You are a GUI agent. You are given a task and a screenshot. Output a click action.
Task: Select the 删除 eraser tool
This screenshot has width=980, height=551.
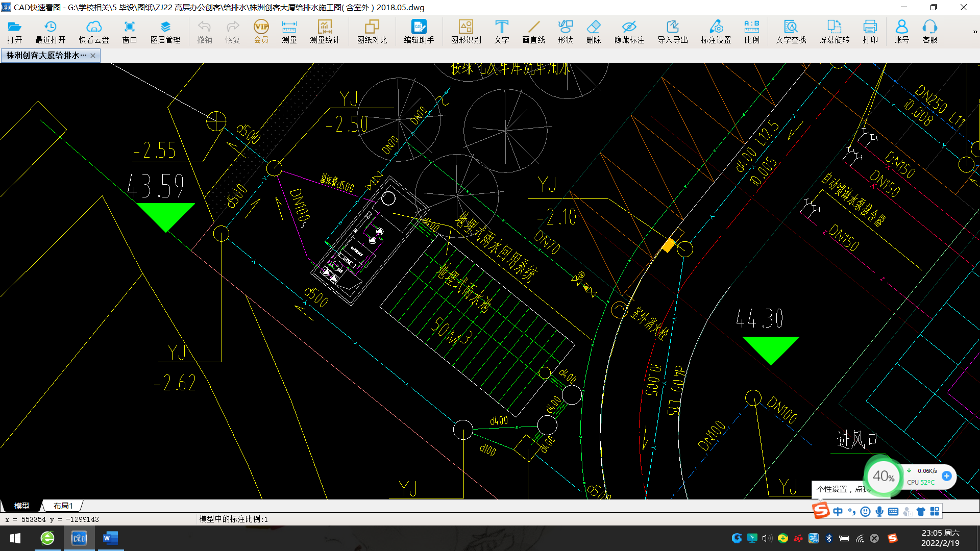coord(594,32)
